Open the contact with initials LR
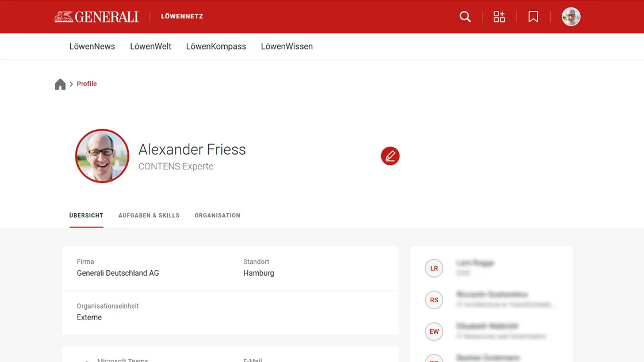The height and width of the screenshot is (362, 644). [434, 268]
